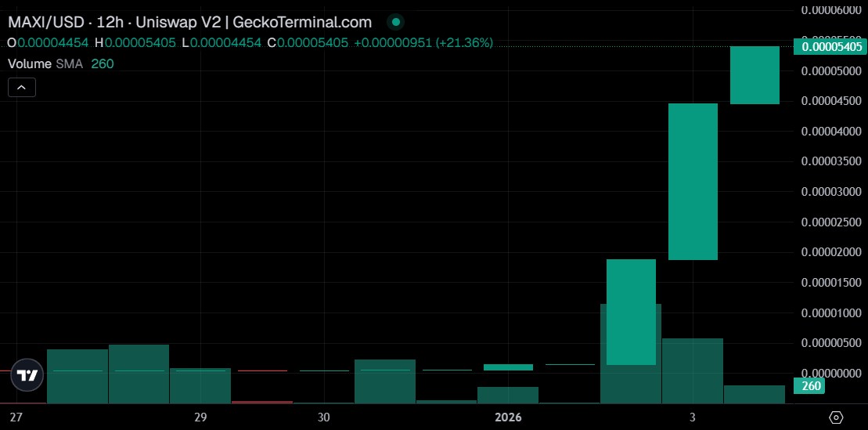Click the green market status dot

[396, 22]
